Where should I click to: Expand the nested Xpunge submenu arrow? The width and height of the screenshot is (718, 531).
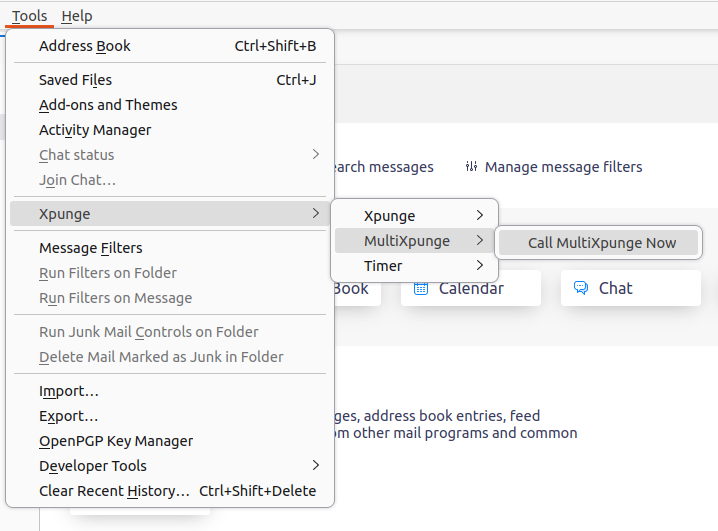tap(479, 215)
